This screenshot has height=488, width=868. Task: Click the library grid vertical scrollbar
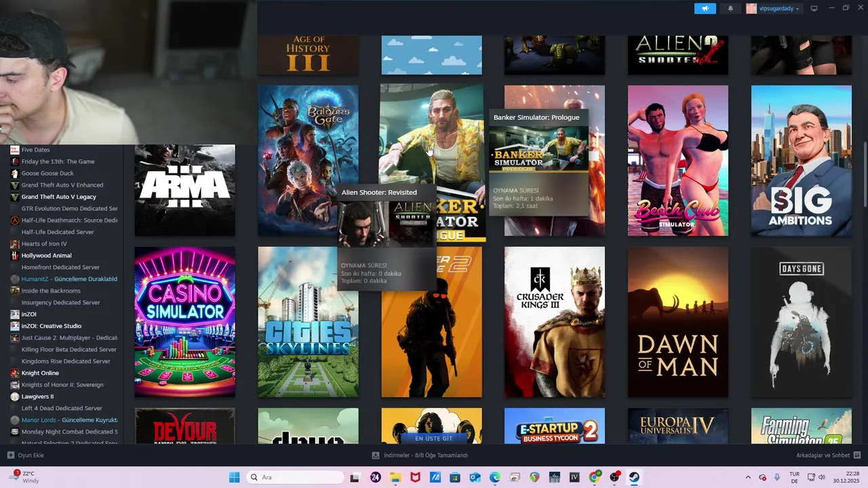click(865, 175)
